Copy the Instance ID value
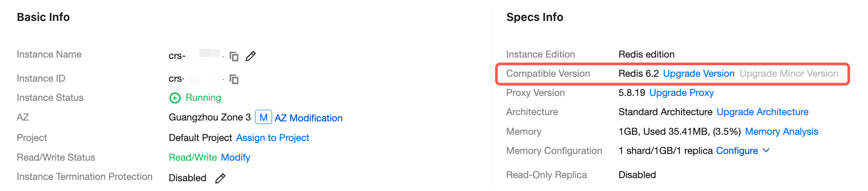Screen dimensions: 868x191 tap(234, 79)
